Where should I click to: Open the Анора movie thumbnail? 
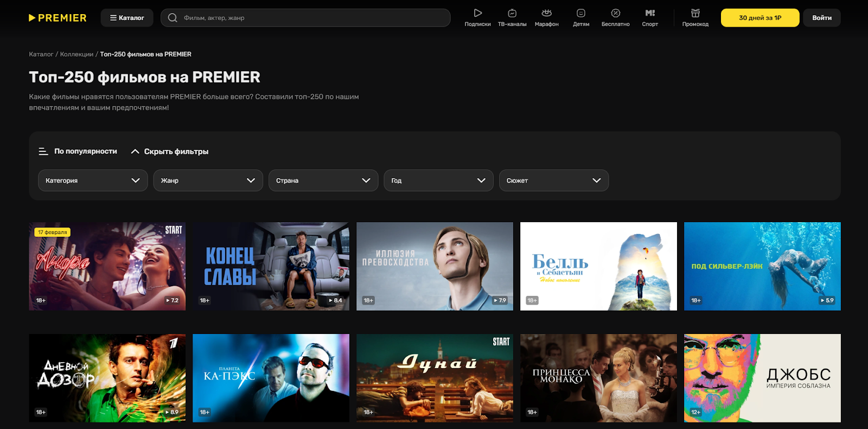pyautogui.click(x=107, y=266)
